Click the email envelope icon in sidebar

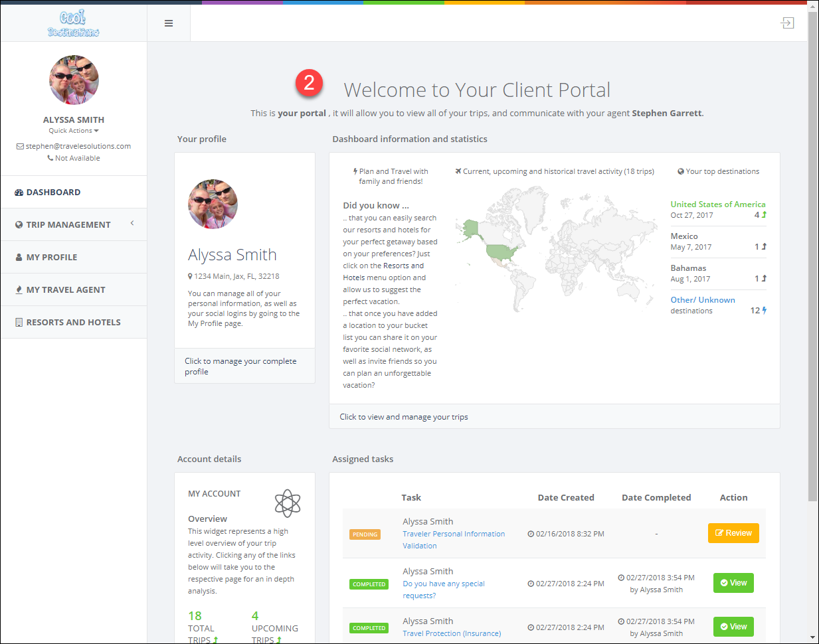pos(20,147)
